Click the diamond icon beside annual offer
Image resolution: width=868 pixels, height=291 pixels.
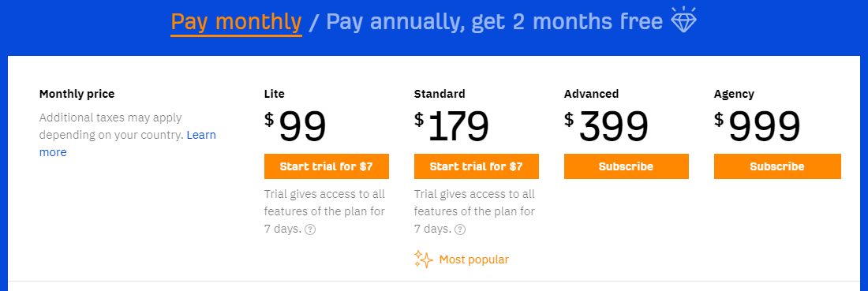tap(683, 20)
